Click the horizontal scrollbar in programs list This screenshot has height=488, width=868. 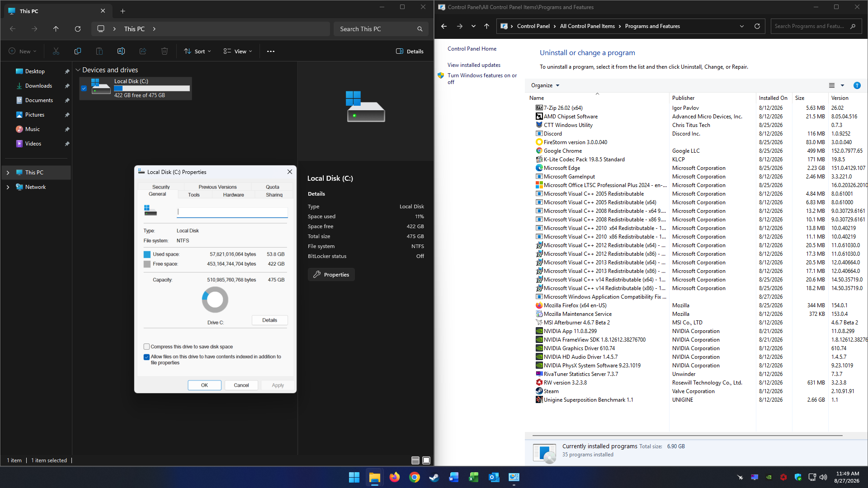(687, 436)
